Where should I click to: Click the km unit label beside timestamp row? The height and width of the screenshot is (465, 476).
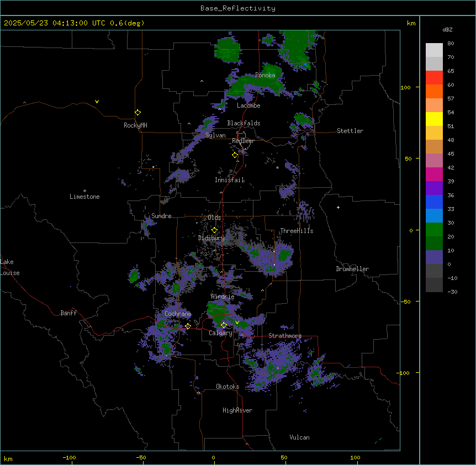click(x=411, y=23)
